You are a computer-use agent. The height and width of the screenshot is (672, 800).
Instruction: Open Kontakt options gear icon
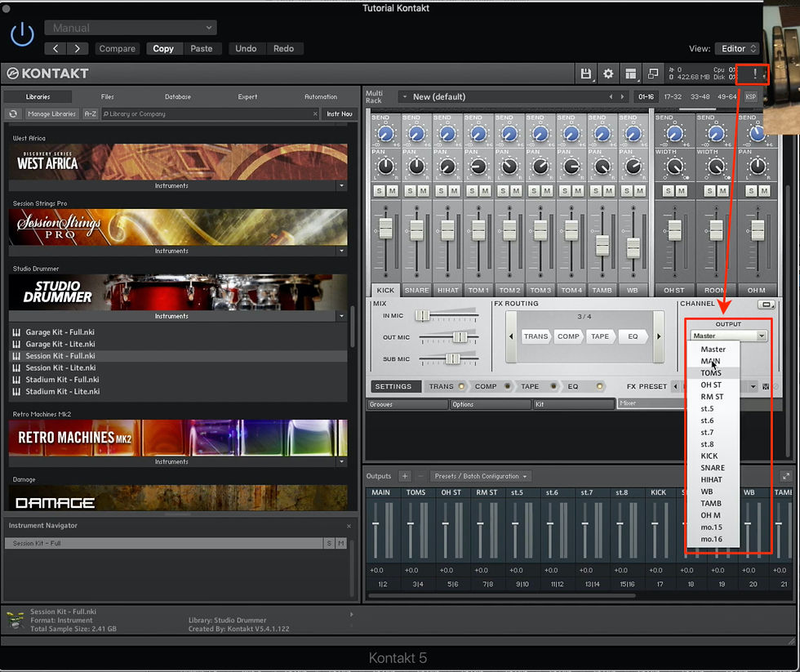[x=608, y=73]
